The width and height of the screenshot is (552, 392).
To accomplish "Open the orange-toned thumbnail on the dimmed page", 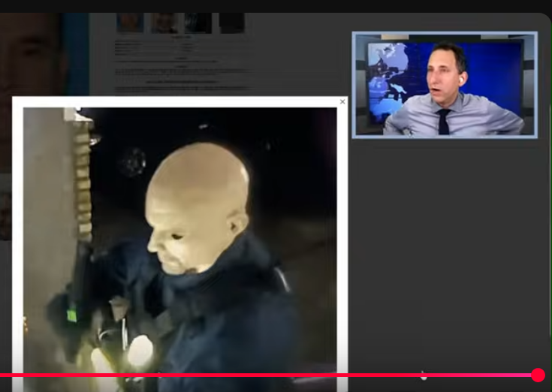I will [x=130, y=23].
